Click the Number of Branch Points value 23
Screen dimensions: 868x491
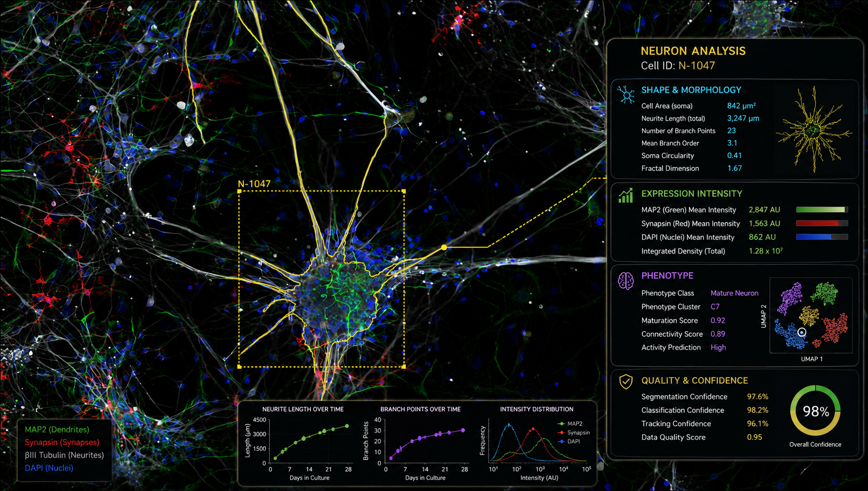click(732, 131)
